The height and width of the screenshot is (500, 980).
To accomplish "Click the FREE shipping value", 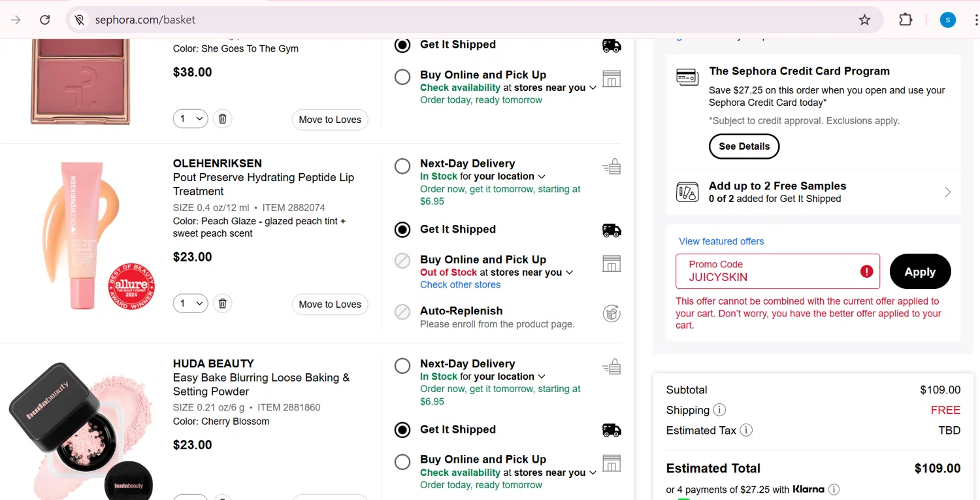I will pyautogui.click(x=945, y=410).
